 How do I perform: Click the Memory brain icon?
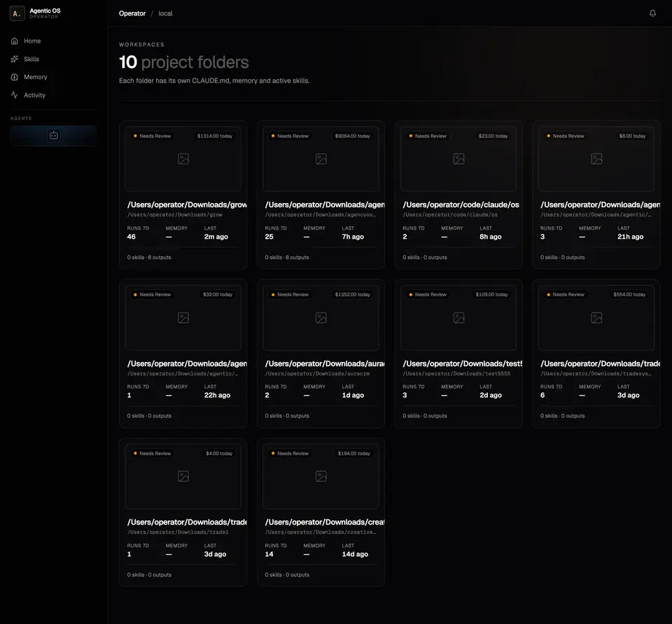tap(15, 77)
